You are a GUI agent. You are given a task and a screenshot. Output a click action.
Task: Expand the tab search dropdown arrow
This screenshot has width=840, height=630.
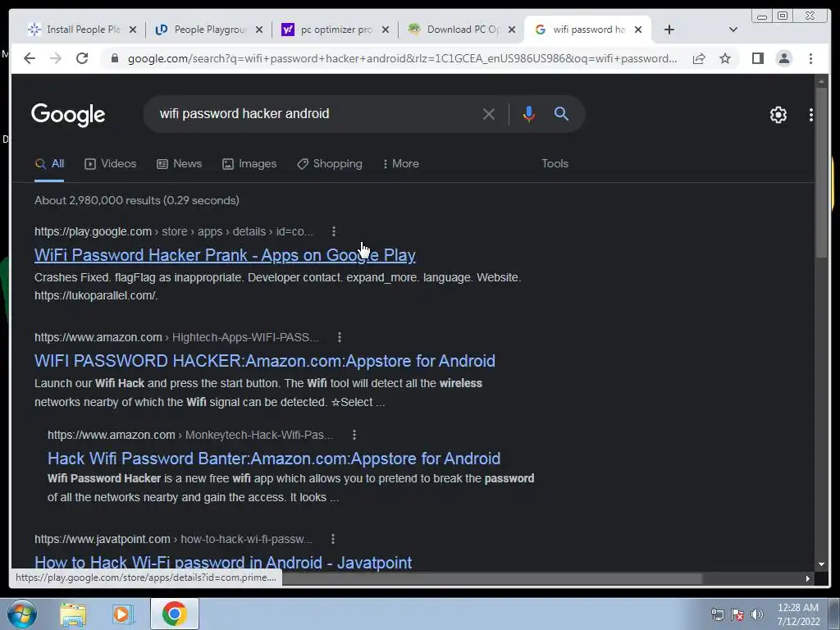point(733,30)
